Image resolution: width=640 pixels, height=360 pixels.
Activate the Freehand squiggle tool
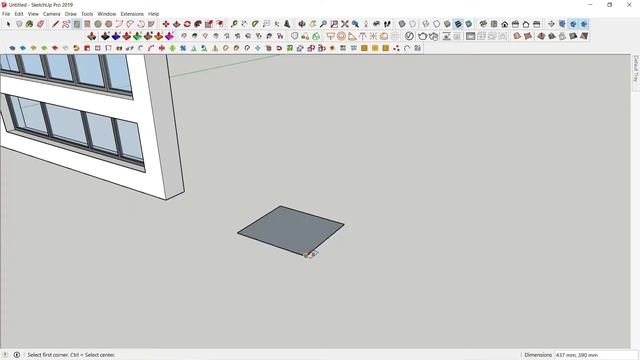point(66,24)
